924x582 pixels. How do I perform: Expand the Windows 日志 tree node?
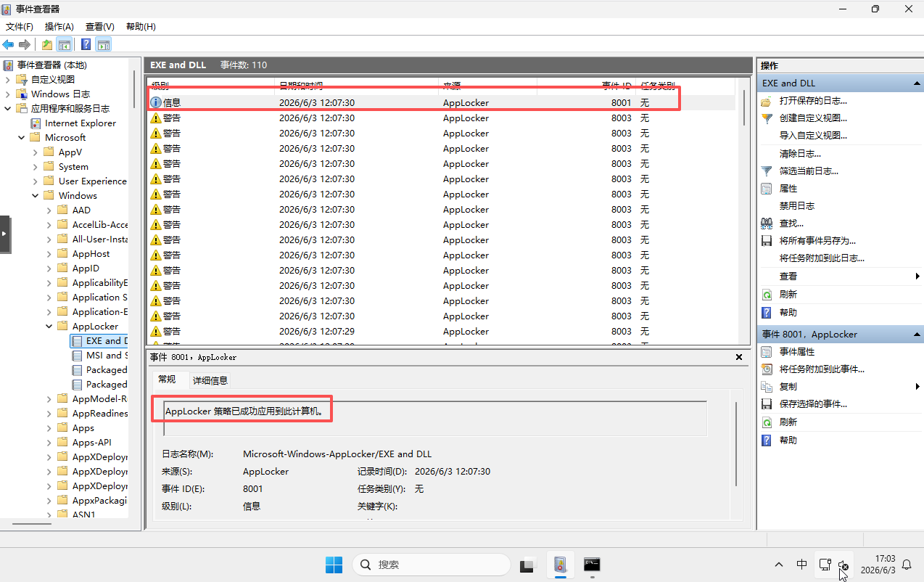coord(8,94)
